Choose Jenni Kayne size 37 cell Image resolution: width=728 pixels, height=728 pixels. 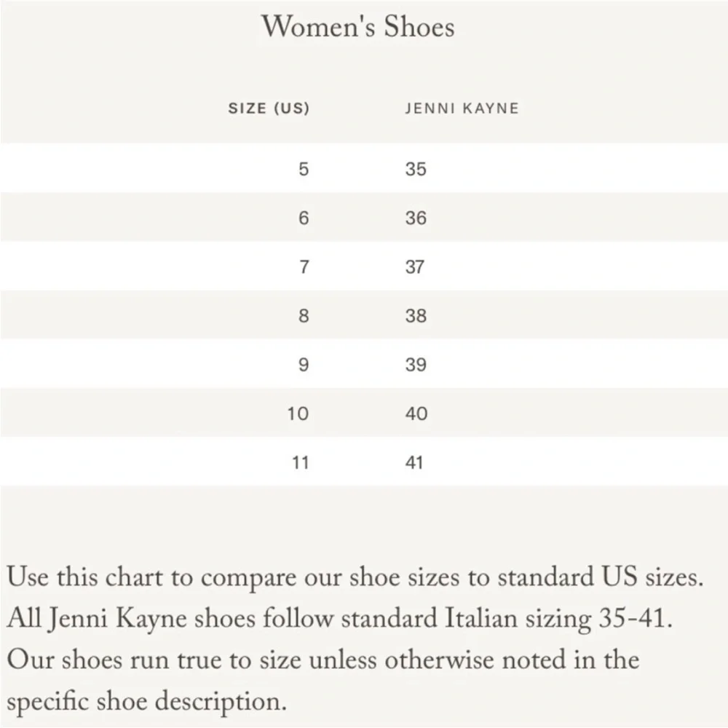click(x=415, y=267)
